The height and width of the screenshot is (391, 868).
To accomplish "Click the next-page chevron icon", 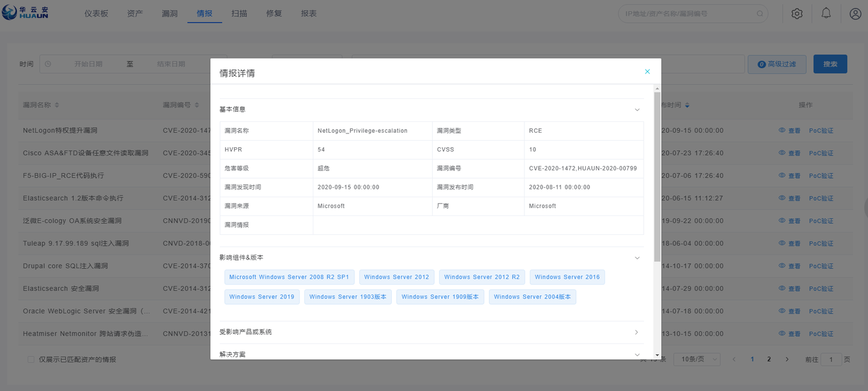I will 787,358.
